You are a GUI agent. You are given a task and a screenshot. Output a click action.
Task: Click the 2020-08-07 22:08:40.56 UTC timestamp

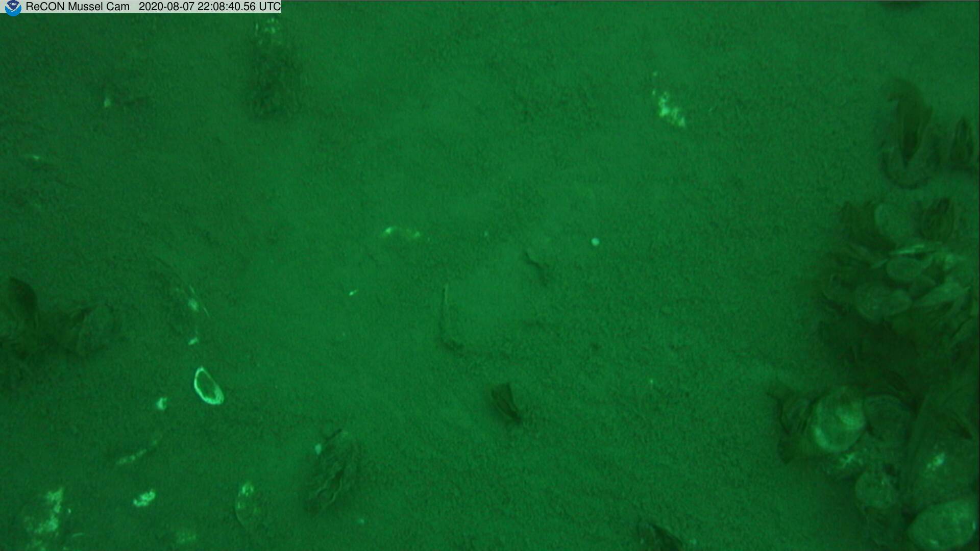(x=210, y=7)
